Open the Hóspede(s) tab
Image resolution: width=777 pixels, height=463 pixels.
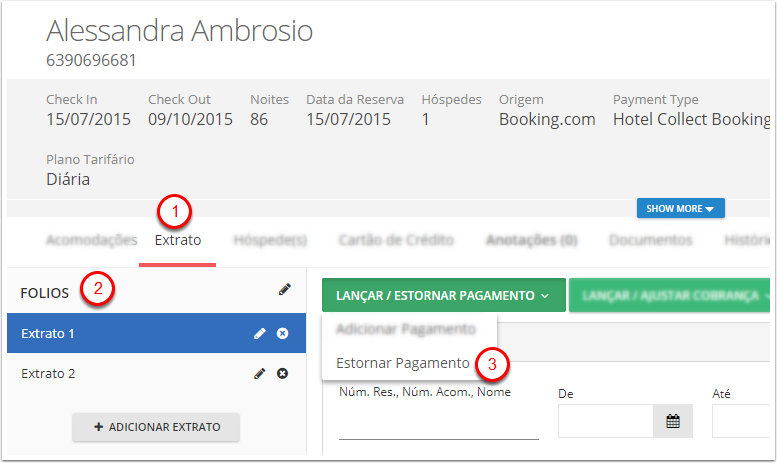coord(270,240)
